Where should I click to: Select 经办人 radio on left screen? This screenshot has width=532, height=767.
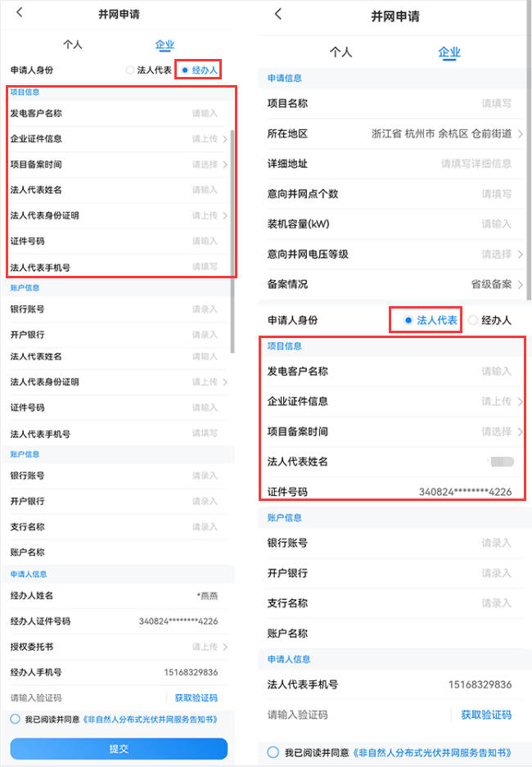coord(185,70)
